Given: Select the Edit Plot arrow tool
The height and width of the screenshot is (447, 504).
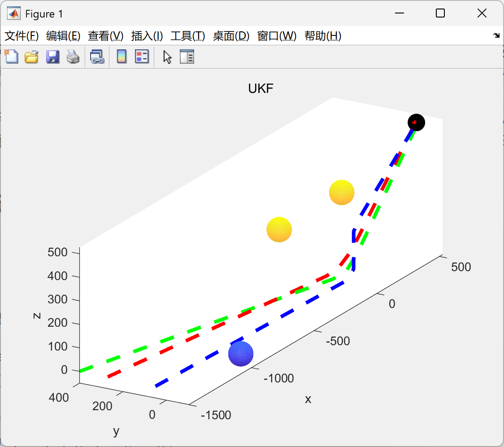Looking at the screenshot, I should pos(167,57).
